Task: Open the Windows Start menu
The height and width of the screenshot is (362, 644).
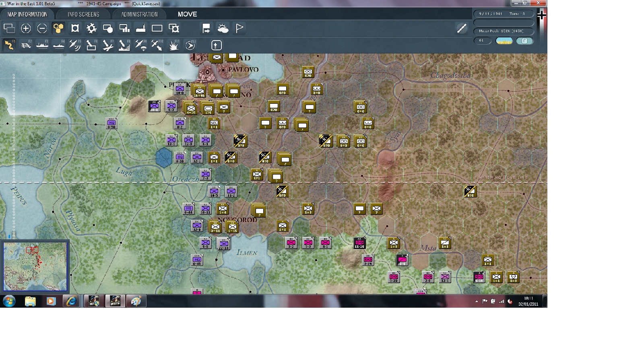Action: [x=9, y=301]
